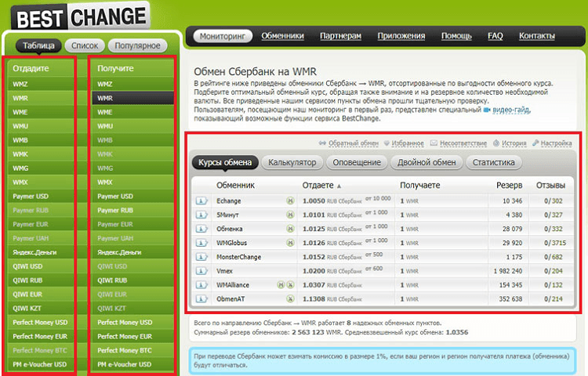Image resolution: width=588 pixels, height=376 pixels.
Task: Click the camera icon beside видео-гайд
Action: point(487,110)
